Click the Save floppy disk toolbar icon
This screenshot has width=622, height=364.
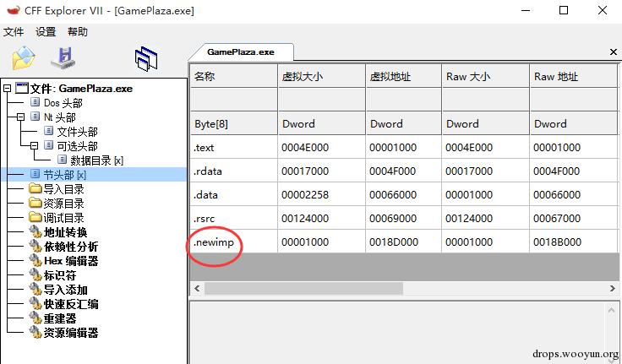pos(63,58)
